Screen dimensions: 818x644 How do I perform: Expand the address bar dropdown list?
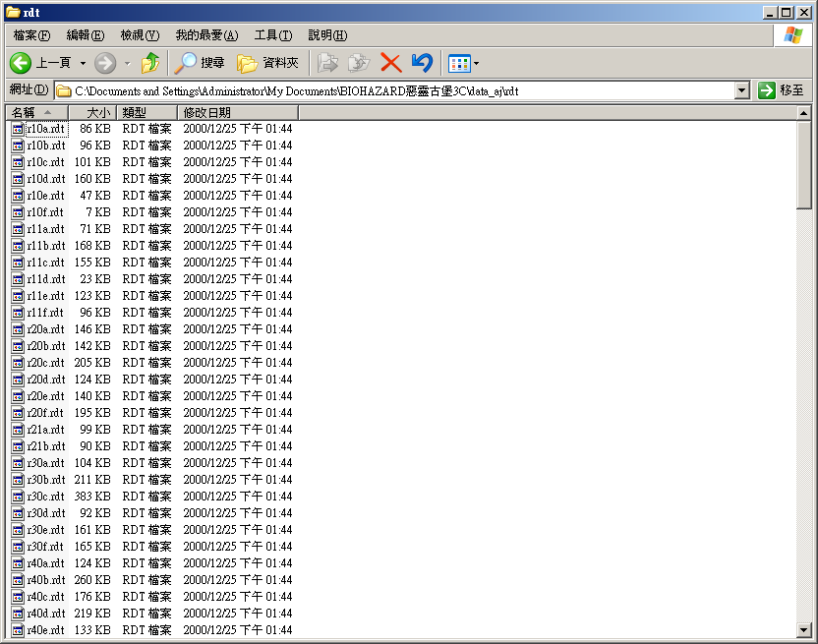(x=742, y=90)
